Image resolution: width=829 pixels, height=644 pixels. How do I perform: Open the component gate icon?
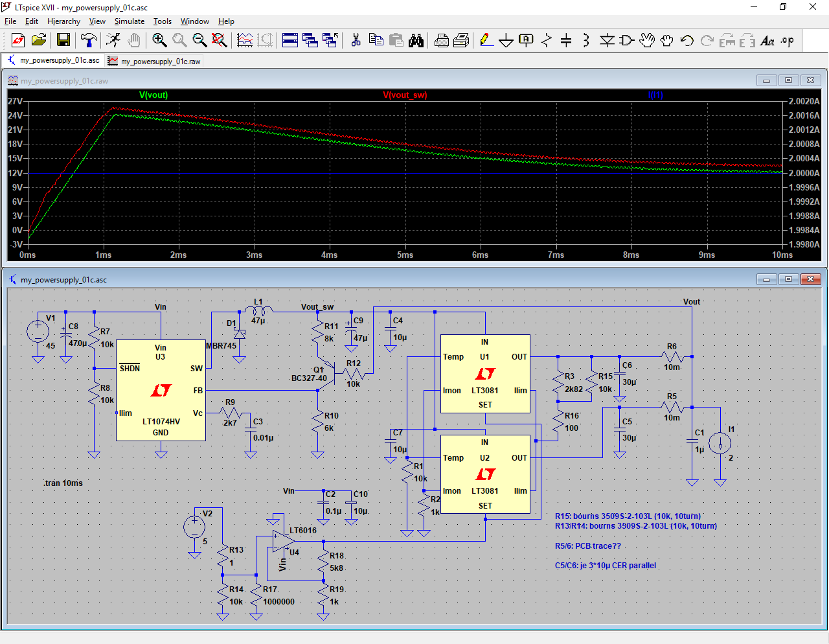point(627,40)
